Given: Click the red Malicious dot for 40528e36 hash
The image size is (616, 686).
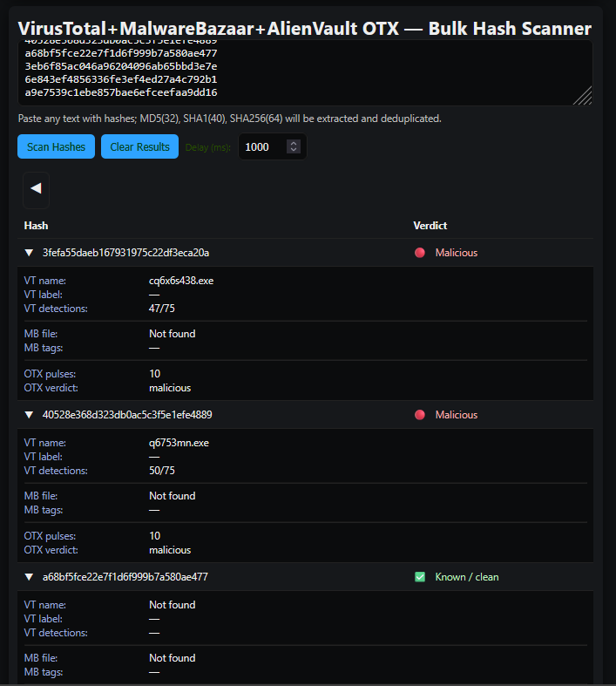Looking at the screenshot, I should coord(420,415).
